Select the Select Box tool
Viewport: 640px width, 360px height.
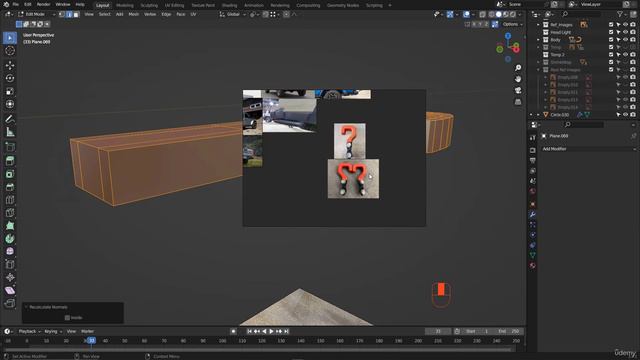(x=10, y=38)
